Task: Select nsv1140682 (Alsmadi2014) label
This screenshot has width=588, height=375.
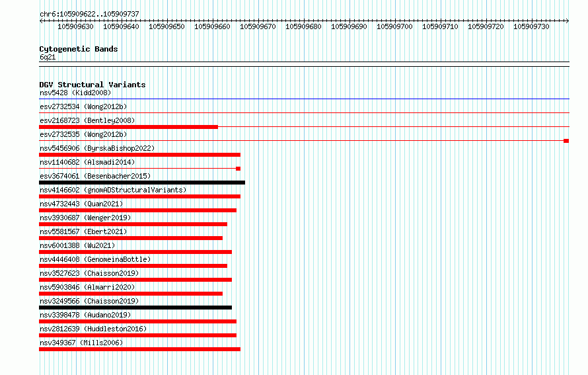Action: coord(87,162)
